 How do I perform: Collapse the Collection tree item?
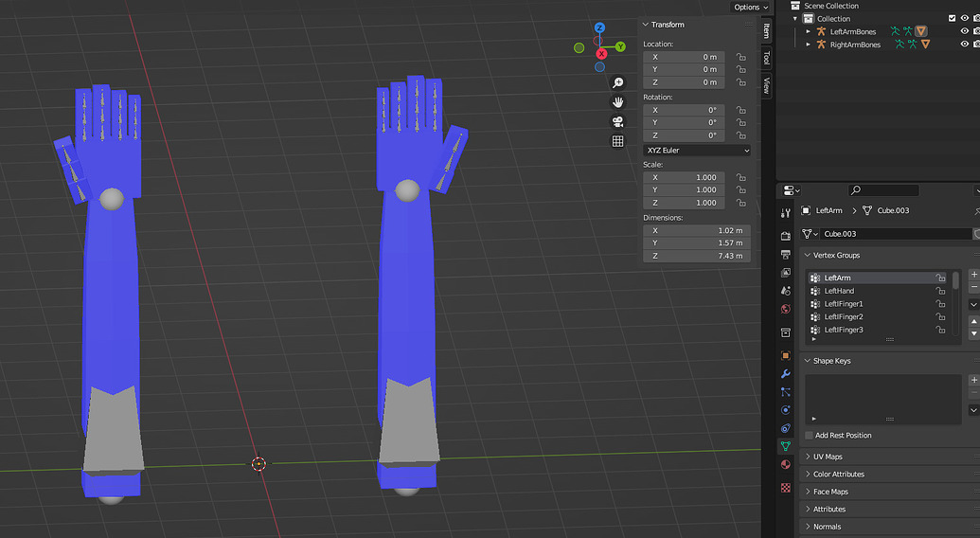pos(795,19)
